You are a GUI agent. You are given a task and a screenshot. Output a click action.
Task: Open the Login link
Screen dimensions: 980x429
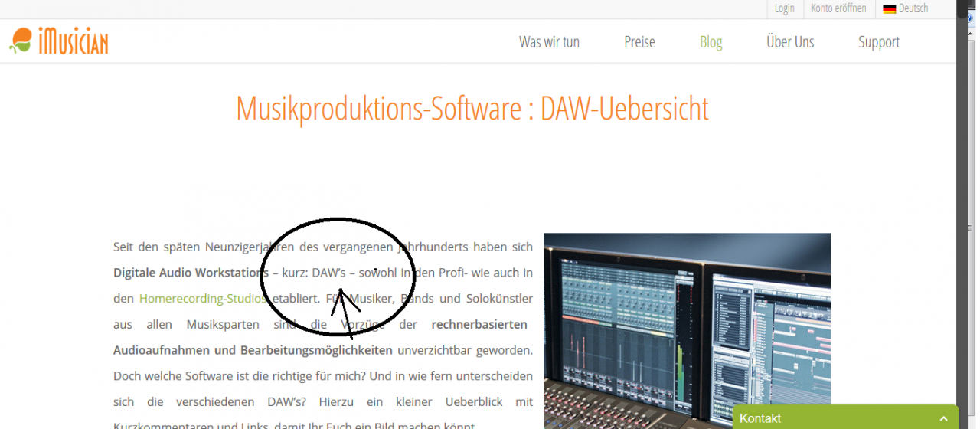(784, 8)
